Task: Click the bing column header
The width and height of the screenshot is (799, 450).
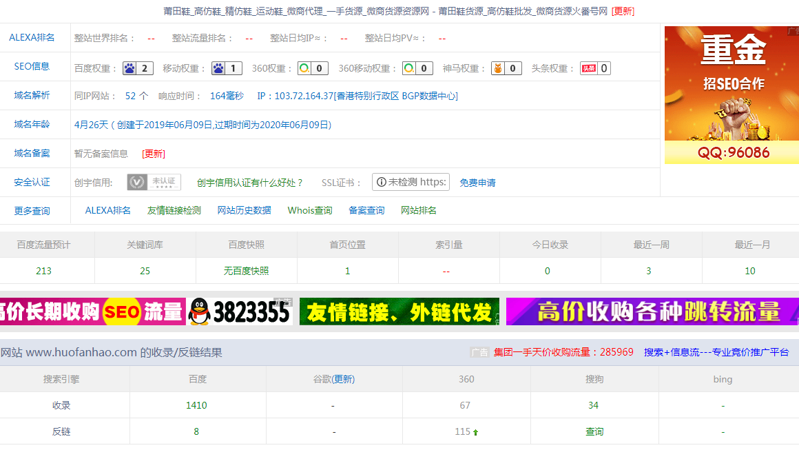Action: (723, 379)
